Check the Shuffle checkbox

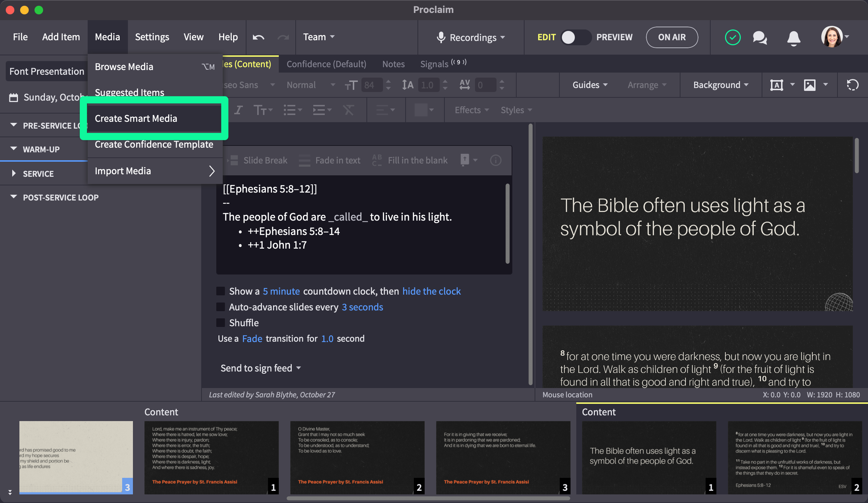[221, 323]
